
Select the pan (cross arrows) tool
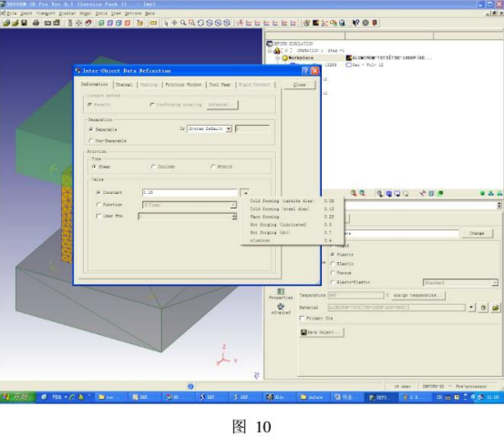174,23
